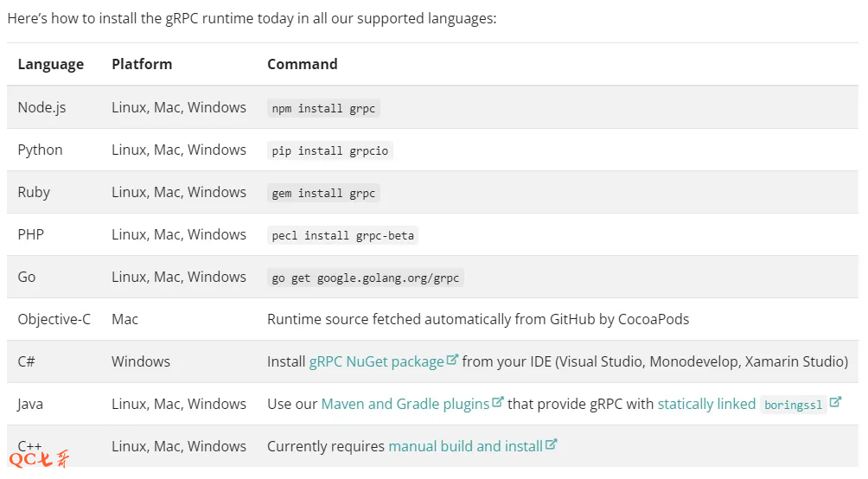Click the Node.js language cell

[41, 107]
